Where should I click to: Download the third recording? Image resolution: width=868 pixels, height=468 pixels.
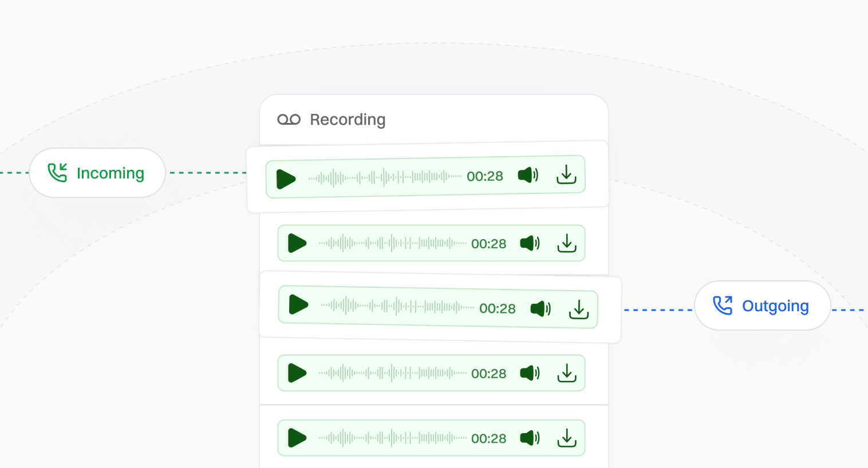579,310
